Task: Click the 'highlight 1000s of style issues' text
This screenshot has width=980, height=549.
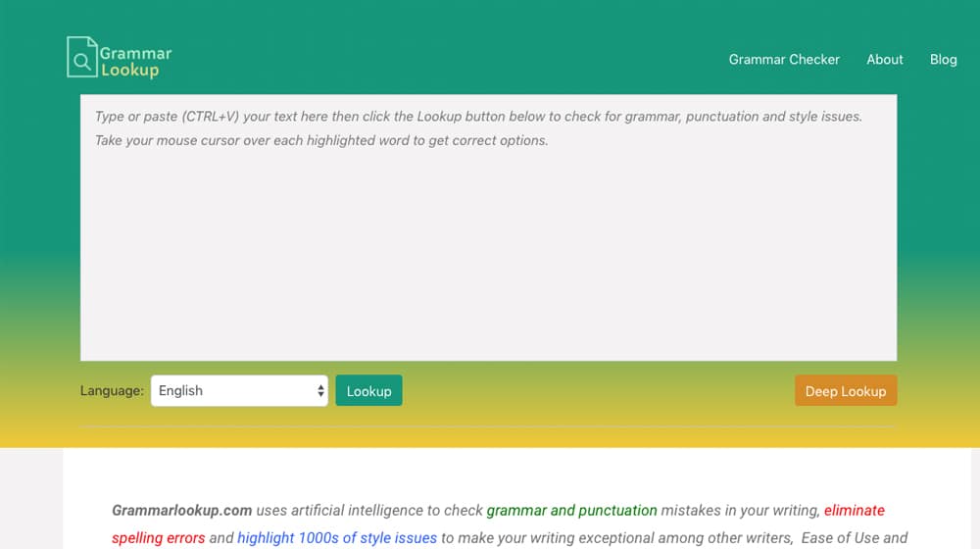Action: click(x=337, y=538)
